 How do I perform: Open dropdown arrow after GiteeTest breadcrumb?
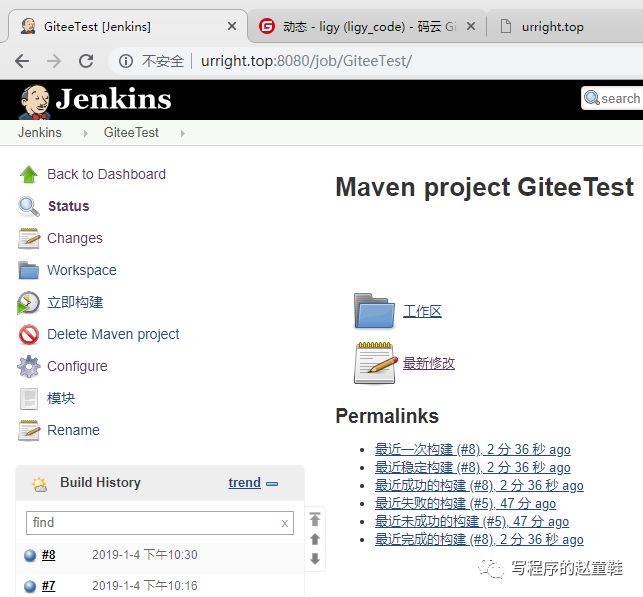click(x=183, y=133)
